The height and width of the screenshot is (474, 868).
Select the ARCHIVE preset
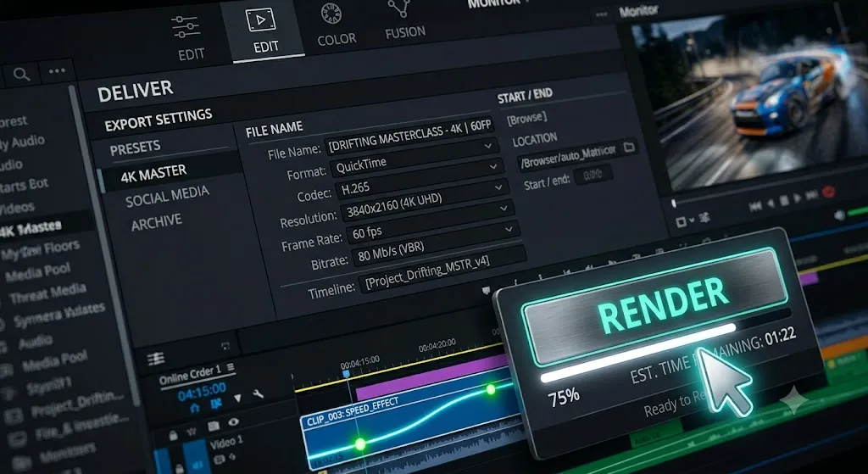point(156,223)
